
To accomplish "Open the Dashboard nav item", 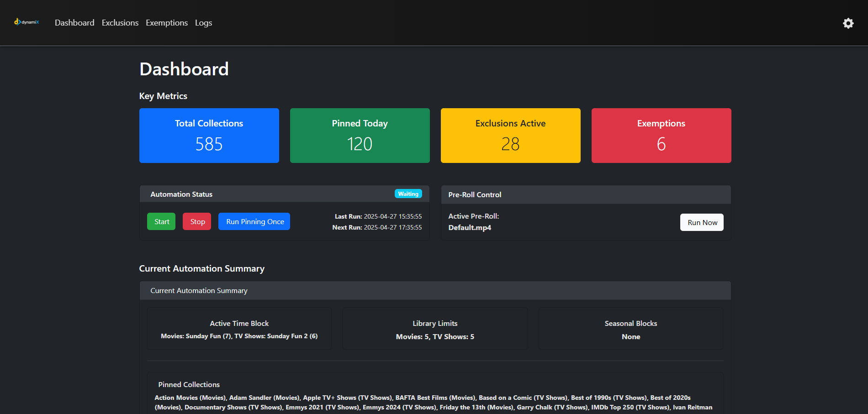I will click(x=74, y=23).
